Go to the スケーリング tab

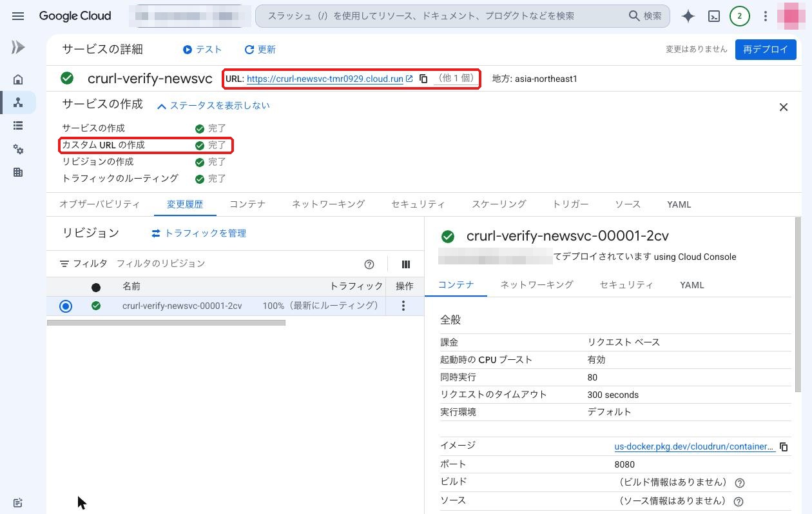499,204
